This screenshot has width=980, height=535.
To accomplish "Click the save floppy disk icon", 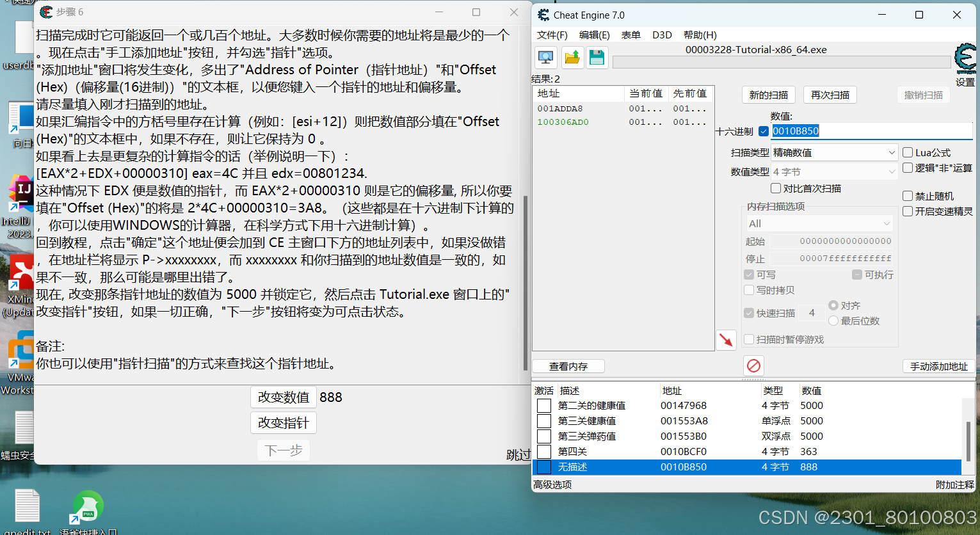I will pyautogui.click(x=597, y=58).
